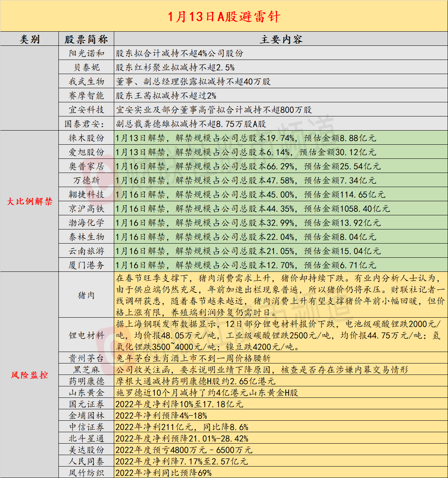Click the stock name 阳光诺和
The height and width of the screenshot is (478, 448).
point(86,53)
